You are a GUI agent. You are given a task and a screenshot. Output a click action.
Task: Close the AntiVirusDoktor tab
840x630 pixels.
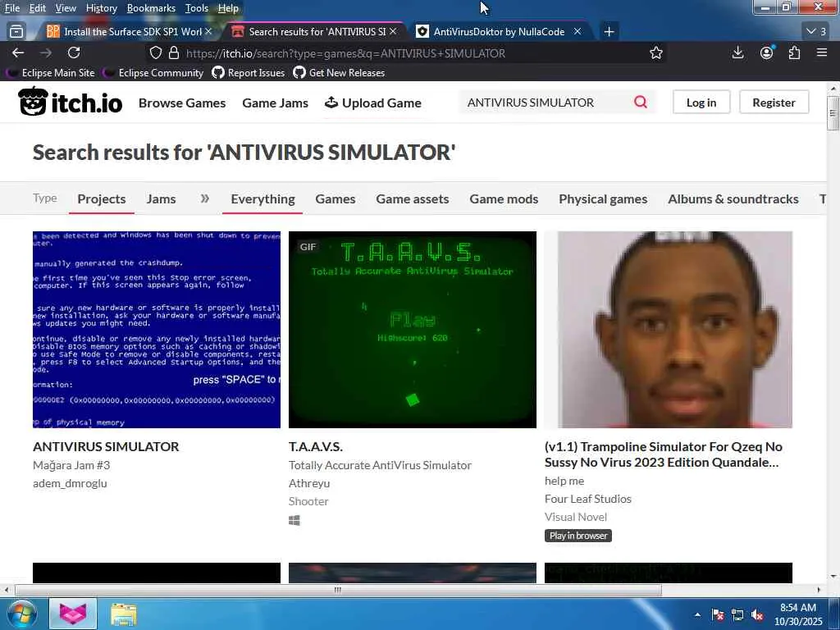577,32
